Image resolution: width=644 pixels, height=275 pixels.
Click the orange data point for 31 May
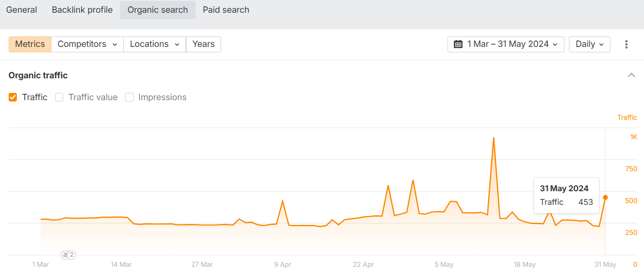pos(605,198)
